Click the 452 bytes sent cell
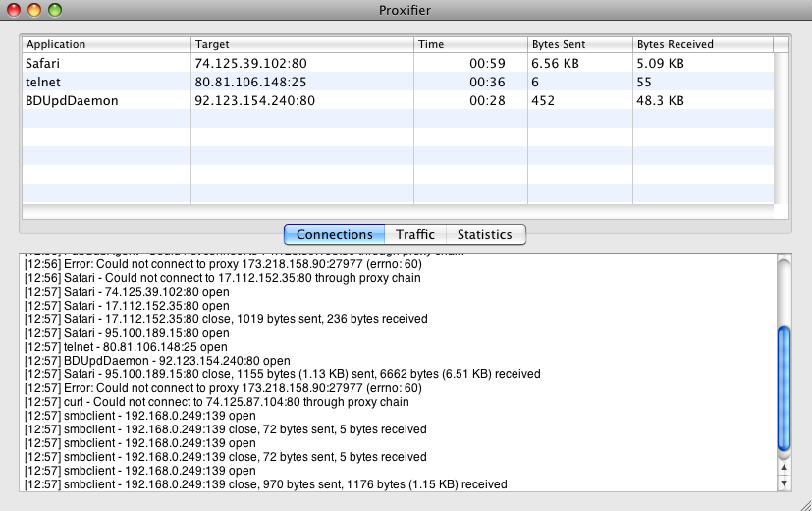Image resolution: width=812 pixels, height=511 pixels. pyautogui.click(x=543, y=100)
